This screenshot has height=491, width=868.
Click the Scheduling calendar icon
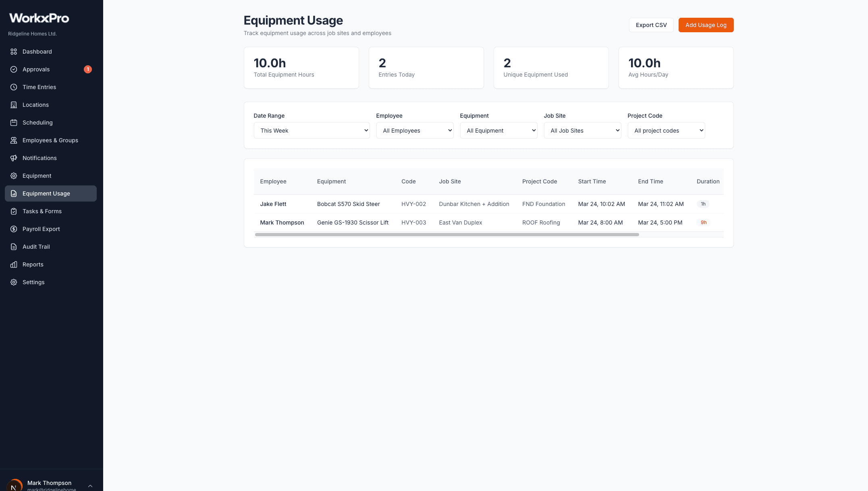(13, 123)
